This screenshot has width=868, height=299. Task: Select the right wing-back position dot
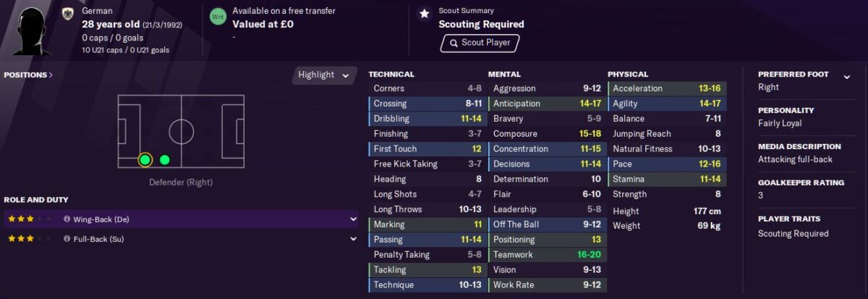165,159
